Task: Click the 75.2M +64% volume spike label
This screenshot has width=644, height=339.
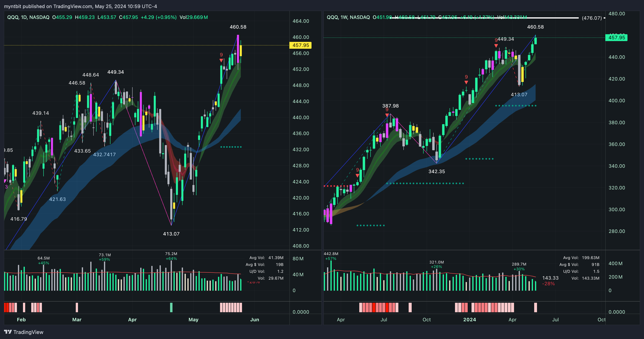Action: click(x=171, y=256)
